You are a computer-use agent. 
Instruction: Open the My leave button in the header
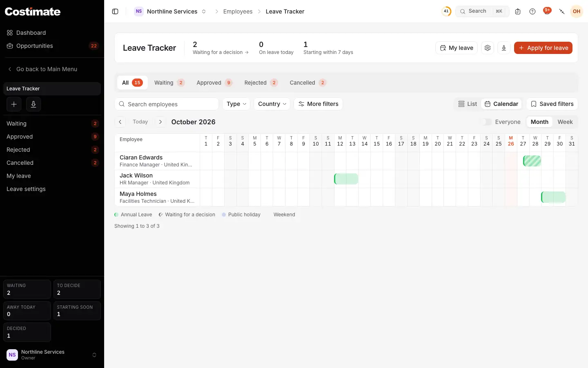click(x=457, y=48)
